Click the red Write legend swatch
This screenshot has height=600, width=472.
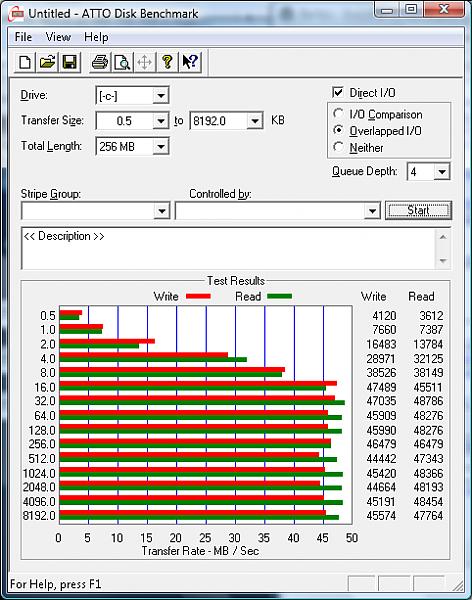pyautogui.click(x=198, y=296)
